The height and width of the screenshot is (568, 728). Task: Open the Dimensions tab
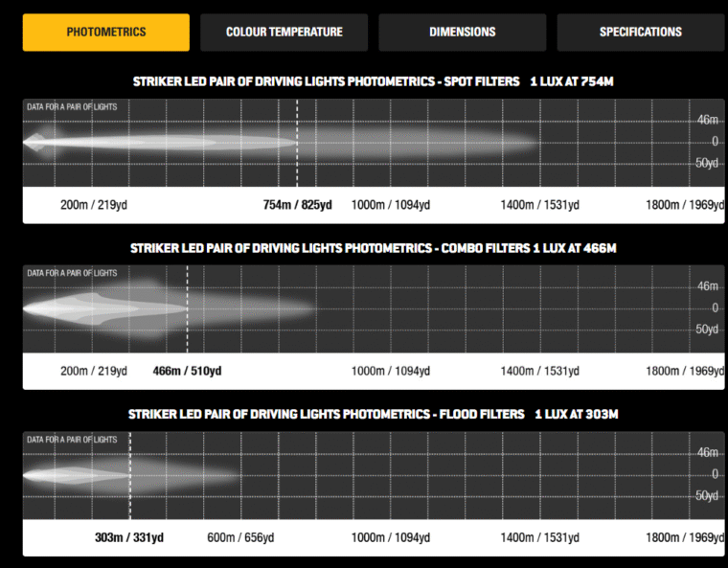pos(463,32)
